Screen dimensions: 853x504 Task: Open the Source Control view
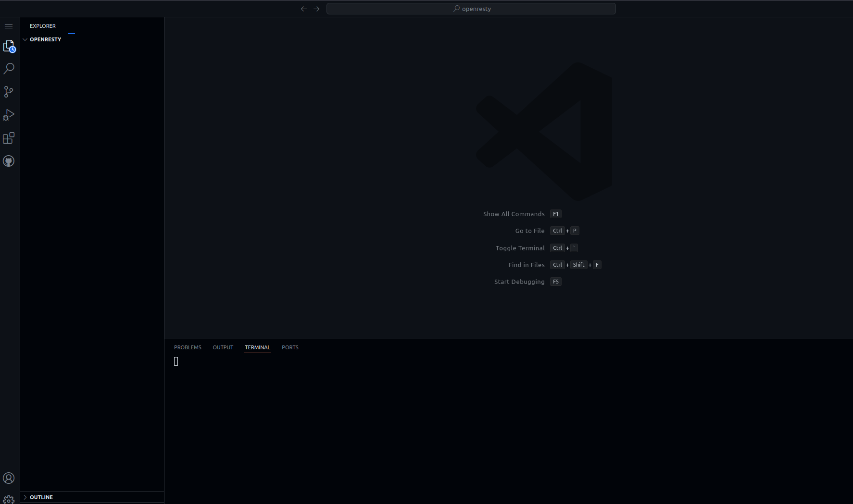click(x=9, y=92)
